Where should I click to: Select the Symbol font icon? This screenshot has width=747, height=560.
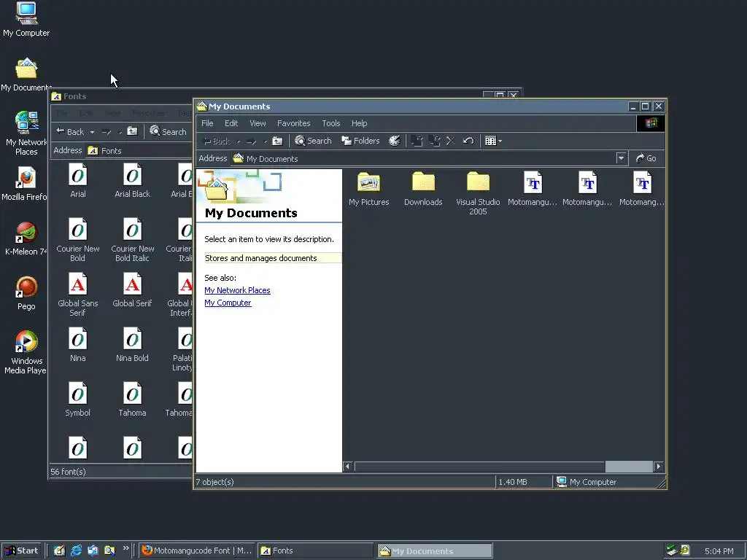click(77, 394)
